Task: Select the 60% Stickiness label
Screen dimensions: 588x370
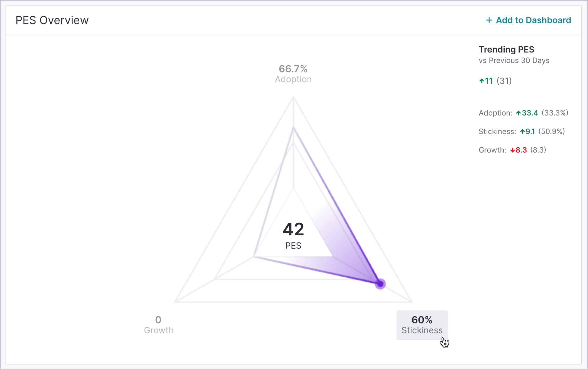Action: pyautogui.click(x=422, y=325)
